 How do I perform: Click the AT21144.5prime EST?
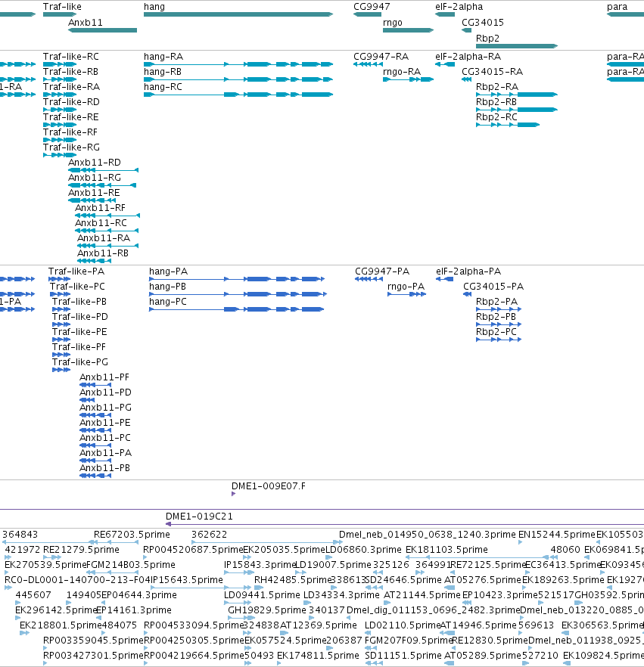click(422, 595)
